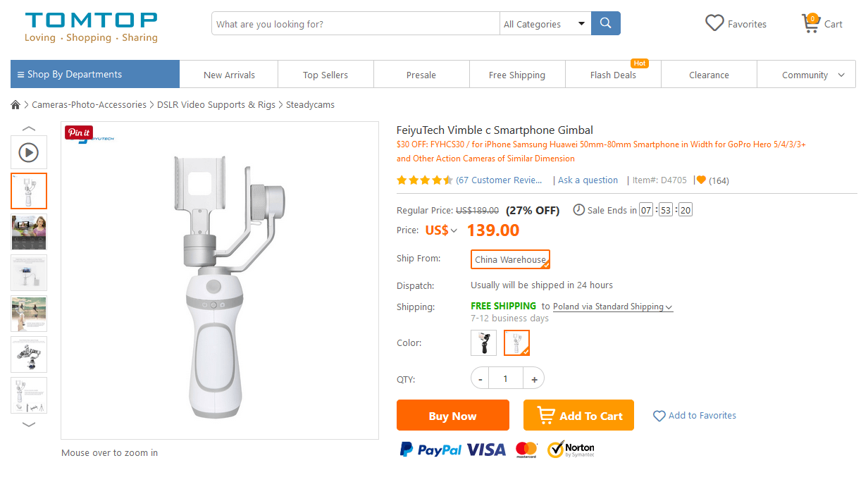Choose the black color variant
This screenshot has width=868, height=482.
coord(483,342)
